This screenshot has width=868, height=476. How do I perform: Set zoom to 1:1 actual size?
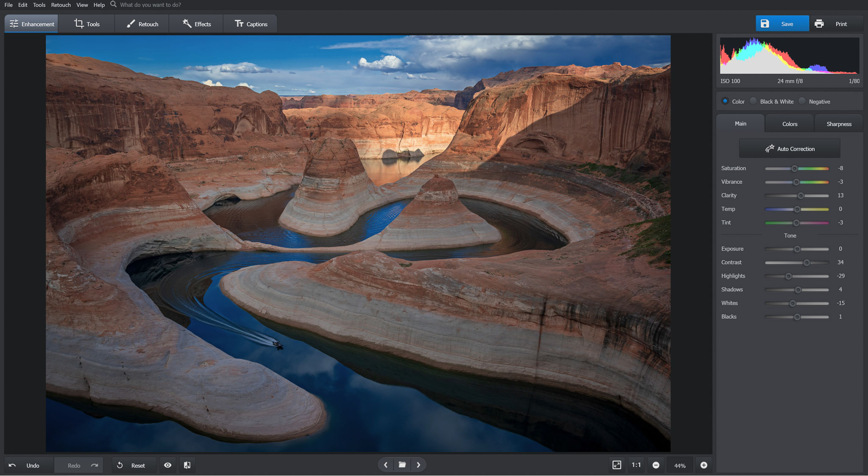coord(636,465)
